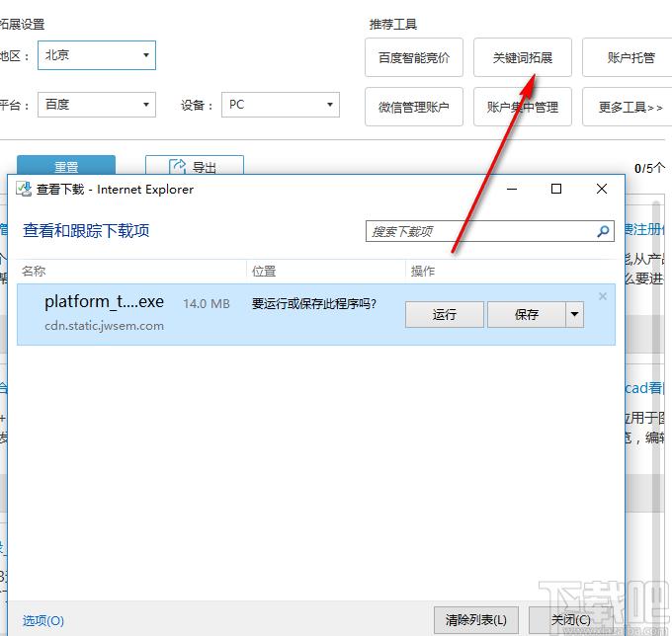Image resolution: width=672 pixels, height=636 pixels.
Task: Click the 重置 button
Action: [66, 165]
